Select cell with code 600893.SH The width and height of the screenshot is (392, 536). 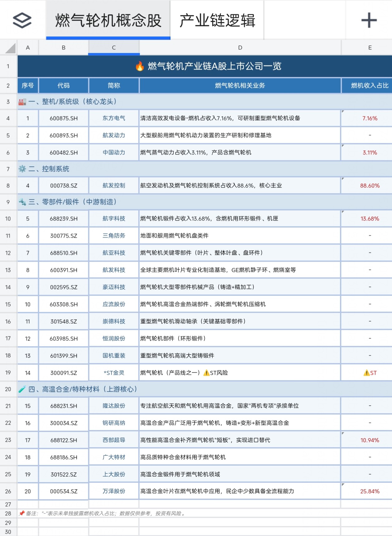click(64, 135)
